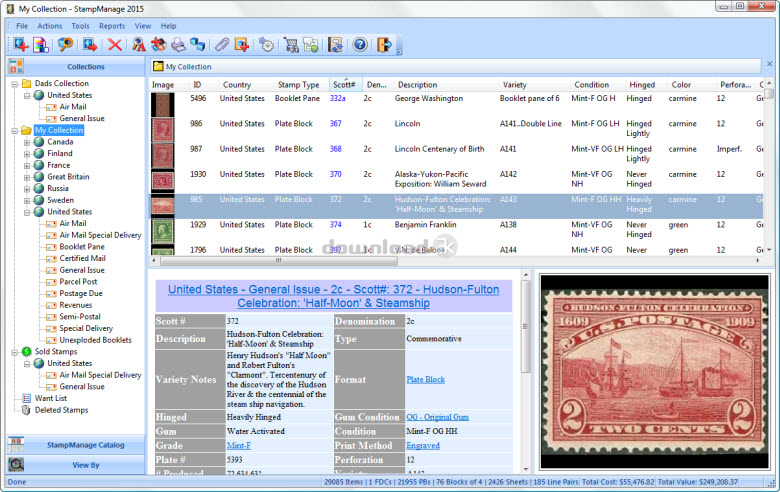Viewport: 780px width, 492px height.
Task: Click the exit door toolbar icon
Action: (x=385, y=45)
